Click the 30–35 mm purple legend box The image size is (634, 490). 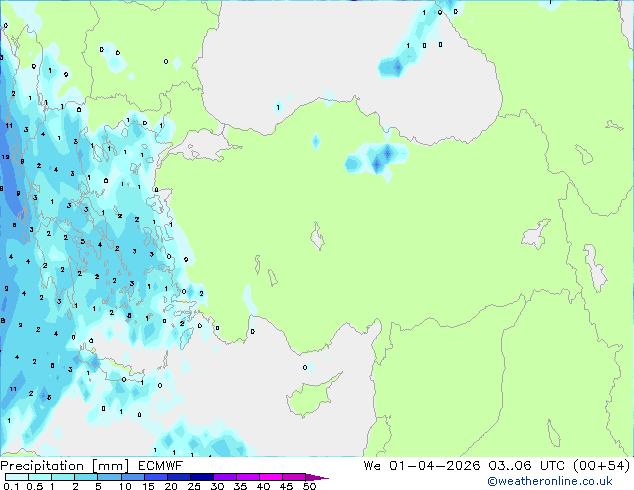point(224,477)
